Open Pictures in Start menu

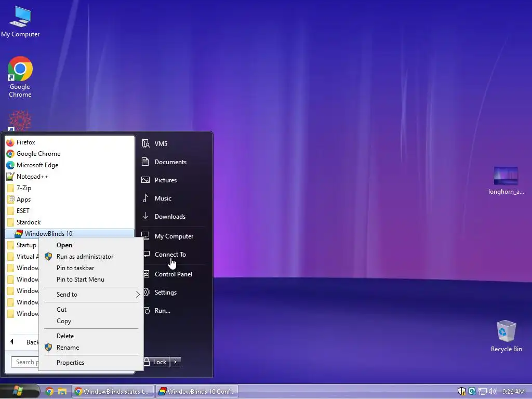[174, 180]
